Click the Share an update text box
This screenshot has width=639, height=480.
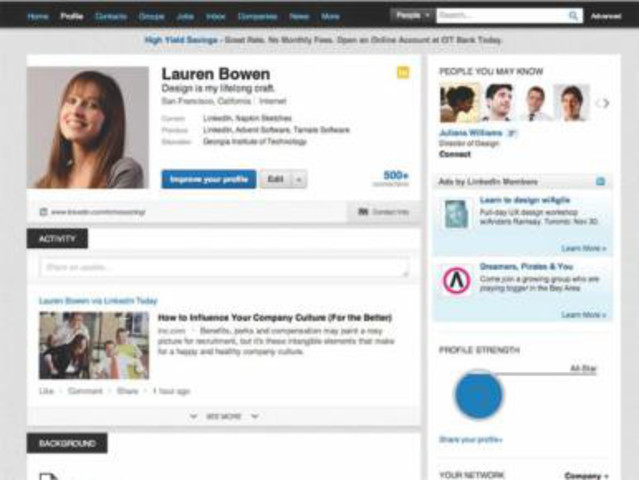224,268
